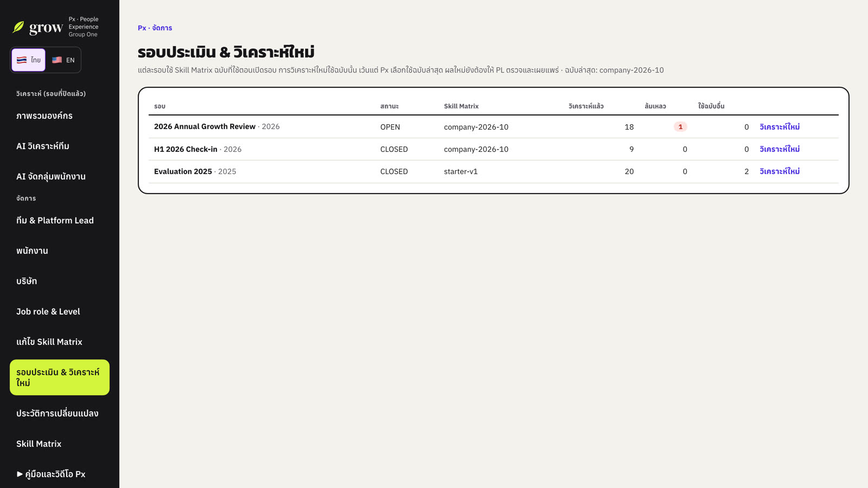Click the รอบ column header

(x=159, y=106)
